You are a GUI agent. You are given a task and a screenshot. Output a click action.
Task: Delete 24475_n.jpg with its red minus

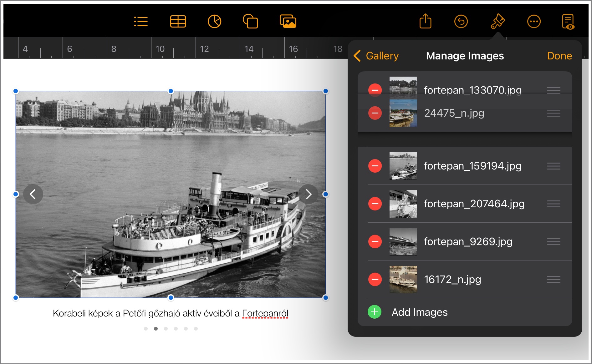point(375,113)
